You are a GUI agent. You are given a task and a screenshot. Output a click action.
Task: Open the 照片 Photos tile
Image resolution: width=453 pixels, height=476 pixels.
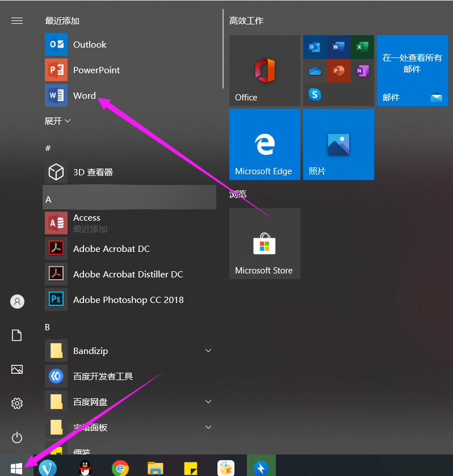coord(338,145)
